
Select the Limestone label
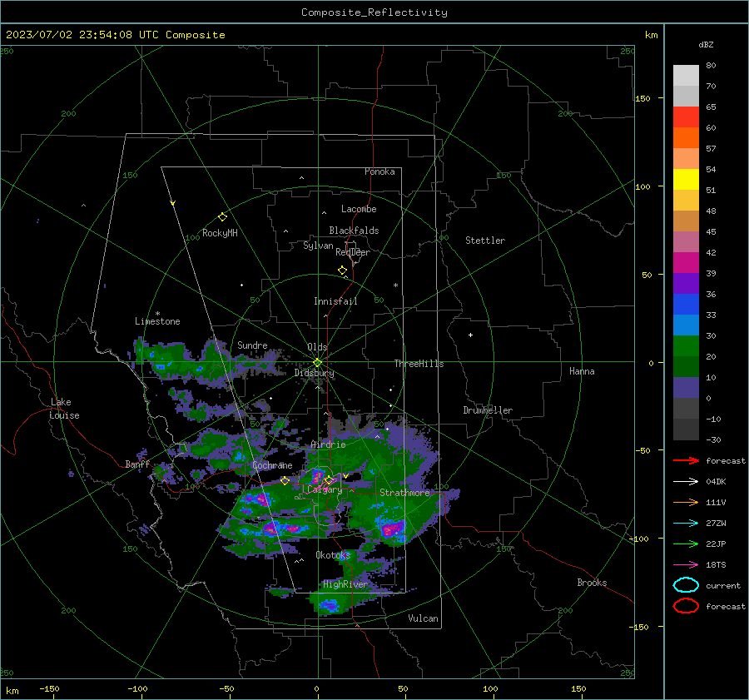click(157, 321)
